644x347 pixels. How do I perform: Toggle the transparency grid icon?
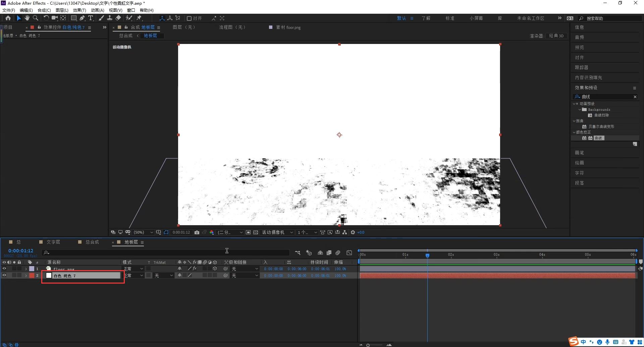click(256, 232)
